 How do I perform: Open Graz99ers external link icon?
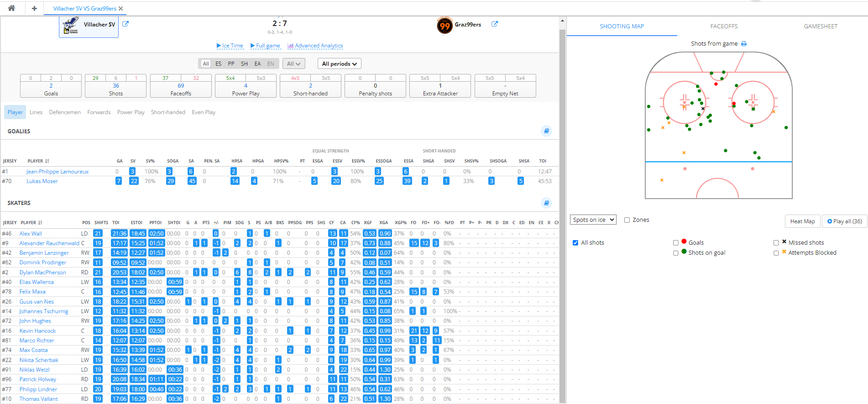tap(494, 24)
